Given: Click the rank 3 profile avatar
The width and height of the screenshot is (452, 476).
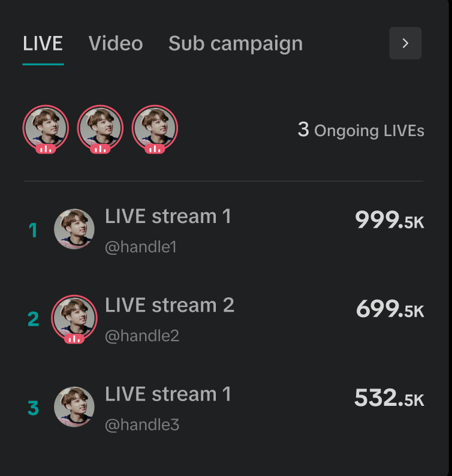Looking at the screenshot, I should tap(74, 407).
